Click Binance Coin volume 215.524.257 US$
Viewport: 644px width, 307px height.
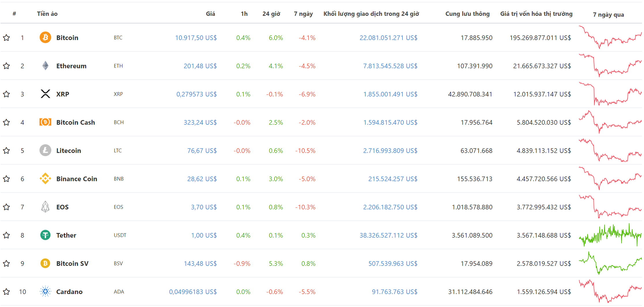coord(393,179)
